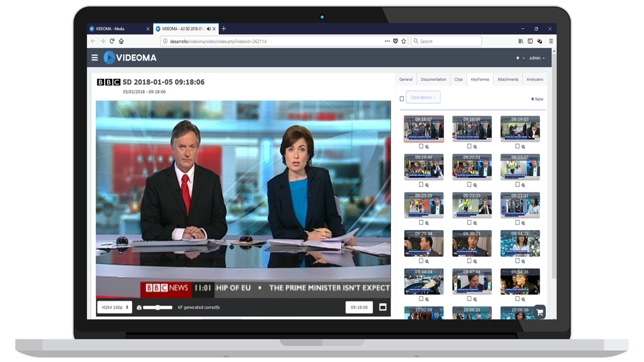Viewport: 644px width, 362px height.
Task: Click the New keyframe button
Action: coord(537,99)
